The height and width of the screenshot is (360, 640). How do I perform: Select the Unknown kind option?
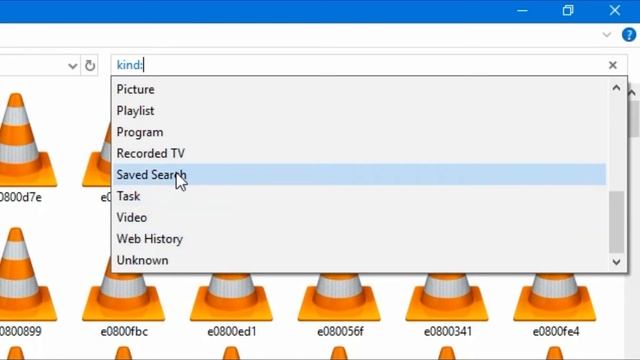click(359, 260)
